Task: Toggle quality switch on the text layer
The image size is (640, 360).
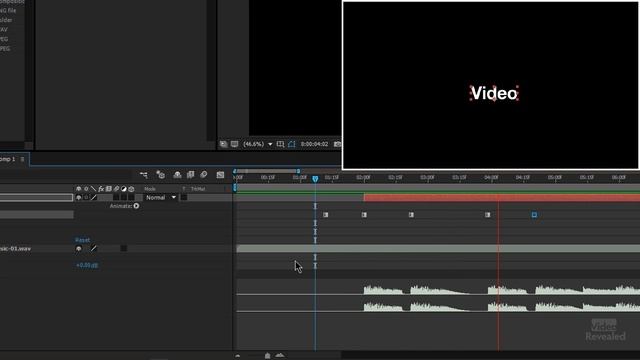Action: pos(94,198)
